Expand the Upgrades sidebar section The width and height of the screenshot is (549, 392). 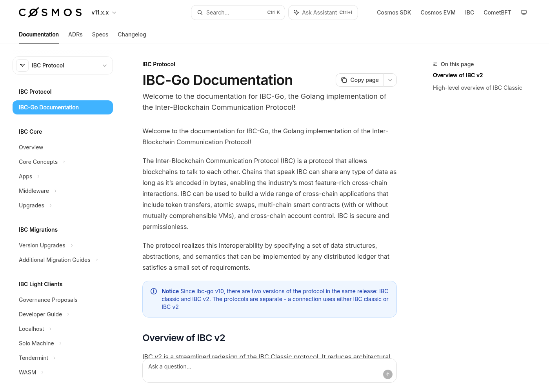point(51,205)
